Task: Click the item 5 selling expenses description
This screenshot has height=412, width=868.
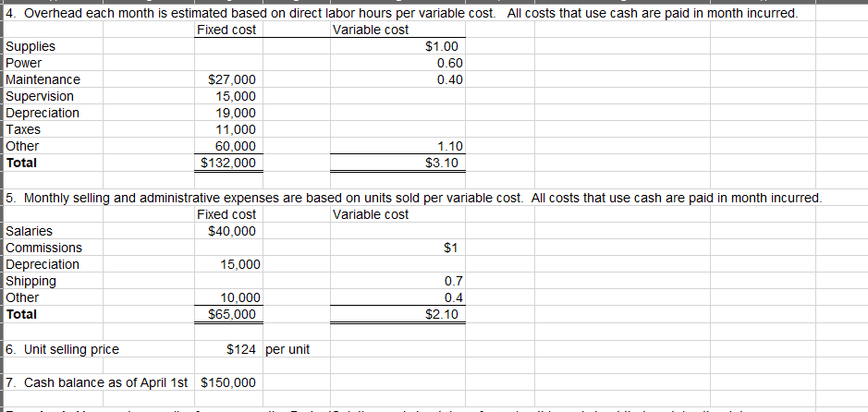Action: (x=414, y=198)
